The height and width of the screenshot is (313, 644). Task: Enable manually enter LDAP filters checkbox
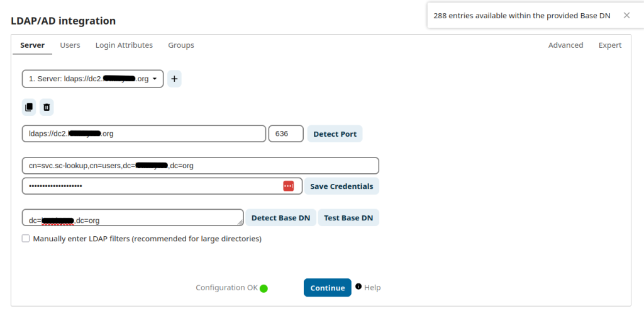(x=26, y=239)
